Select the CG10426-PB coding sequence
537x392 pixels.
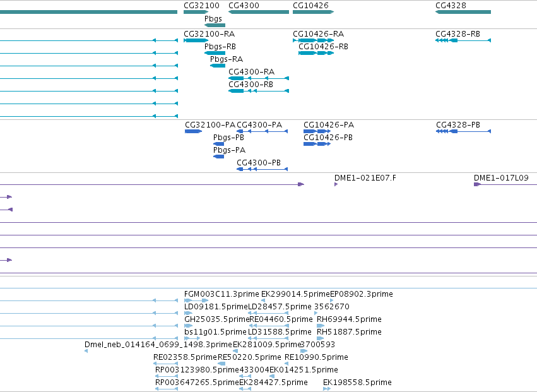317,144
